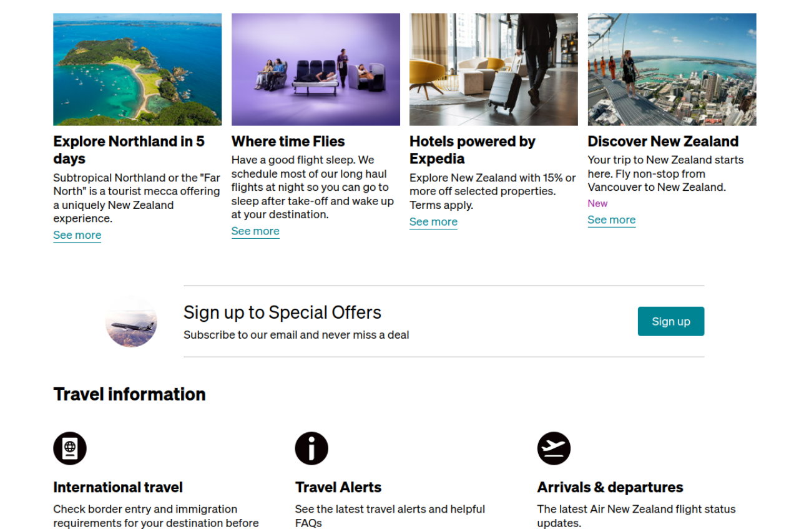Image resolution: width=799 pixels, height=532 pixels.
Task: Follow See more under Discover New Zealand
Action: click(x=611, y=220)
